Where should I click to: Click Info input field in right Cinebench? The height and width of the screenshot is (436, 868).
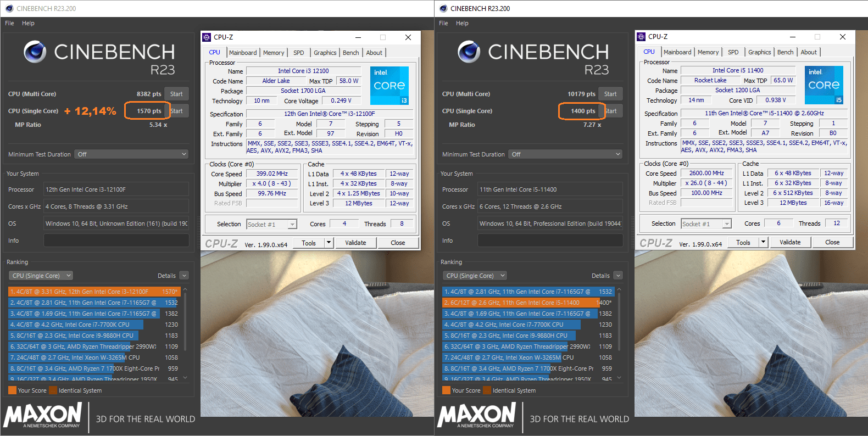tap(550, 241)
